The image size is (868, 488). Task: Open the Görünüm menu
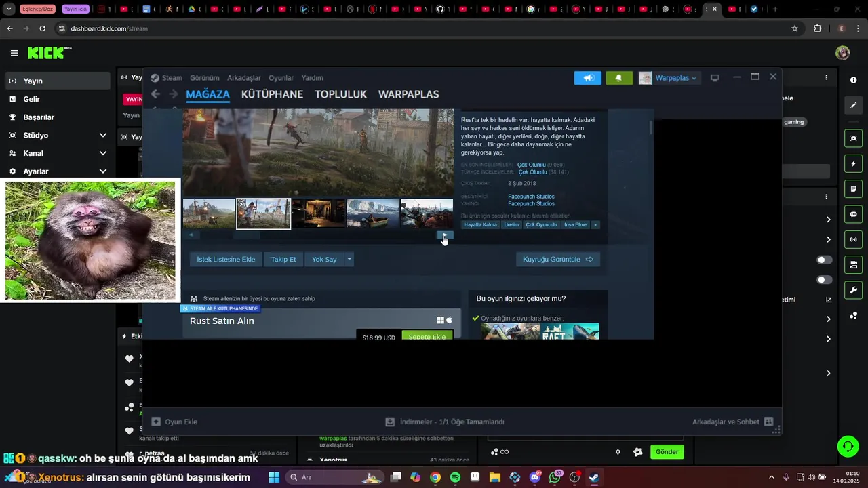[204, 78]
